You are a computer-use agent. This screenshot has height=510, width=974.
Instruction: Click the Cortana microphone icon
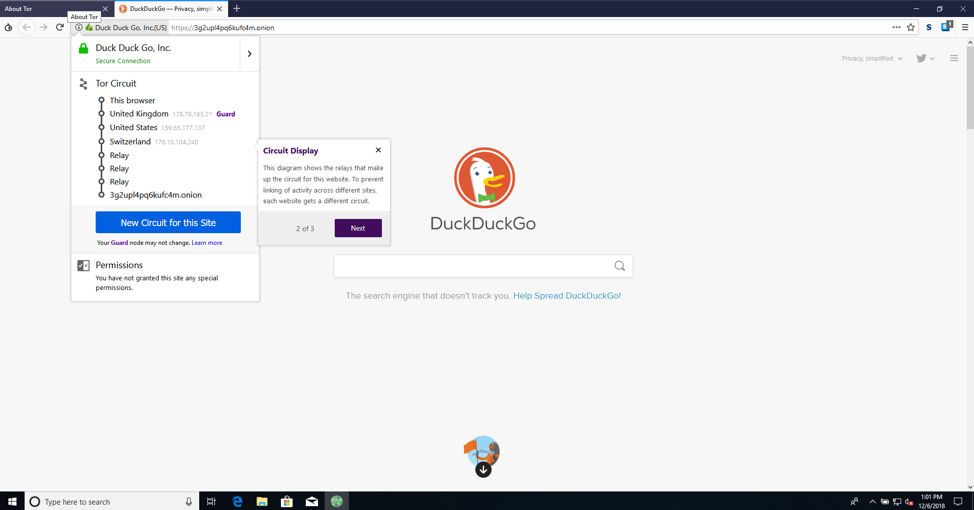[189, 501]
